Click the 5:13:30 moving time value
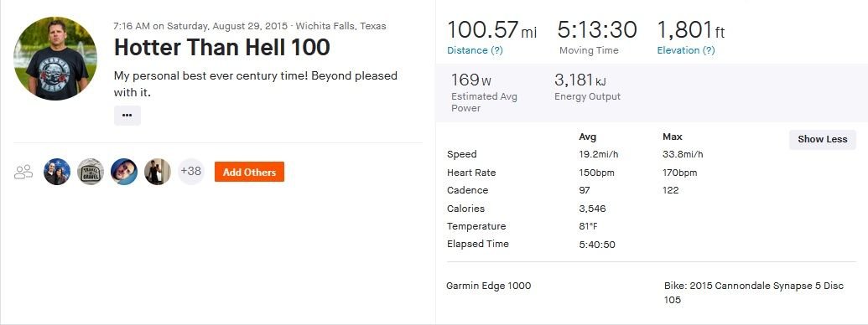This screenshot has width=868, height=325. (x=597, y=30)
